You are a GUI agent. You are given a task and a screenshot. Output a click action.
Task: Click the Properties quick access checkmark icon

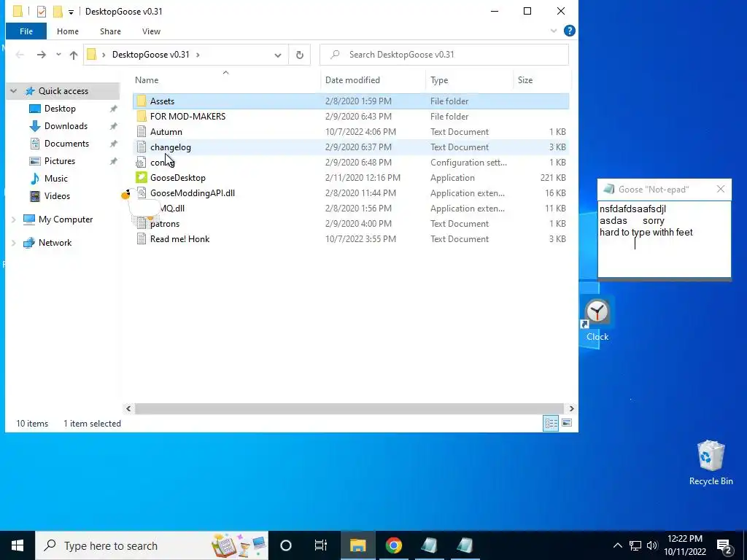tap(42, 12)
